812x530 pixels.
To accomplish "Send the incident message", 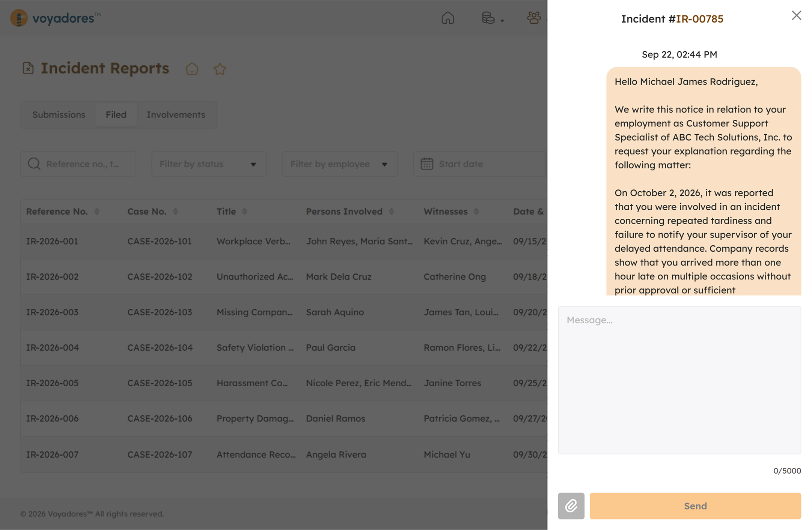I will click(695, 506).
